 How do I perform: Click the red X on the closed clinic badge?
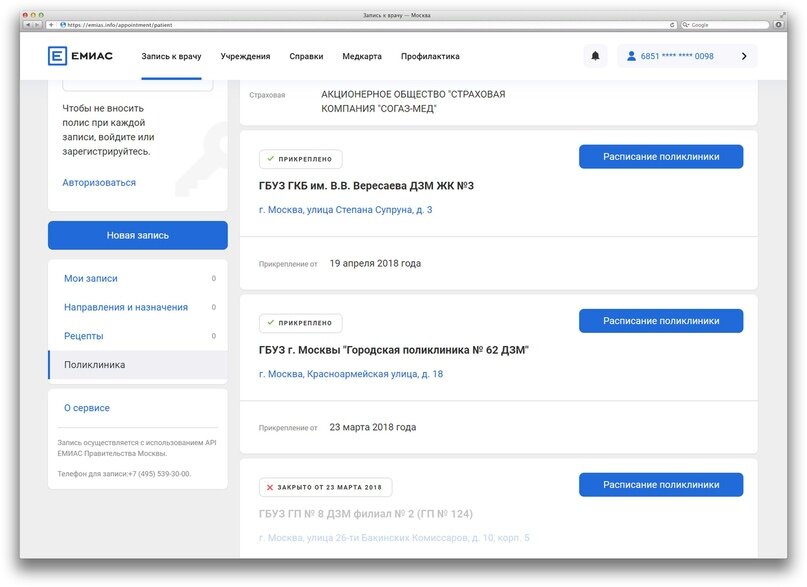pos(270,487)
